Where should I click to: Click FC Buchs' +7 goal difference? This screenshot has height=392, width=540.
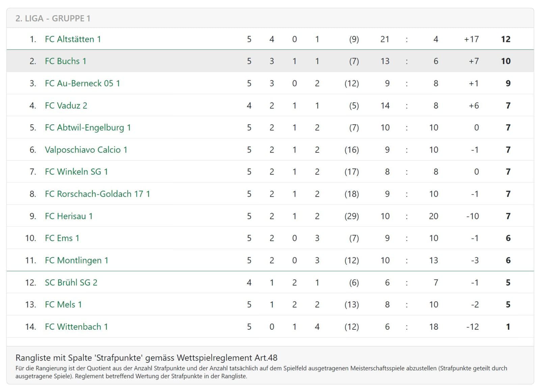[x=474, y=61]
